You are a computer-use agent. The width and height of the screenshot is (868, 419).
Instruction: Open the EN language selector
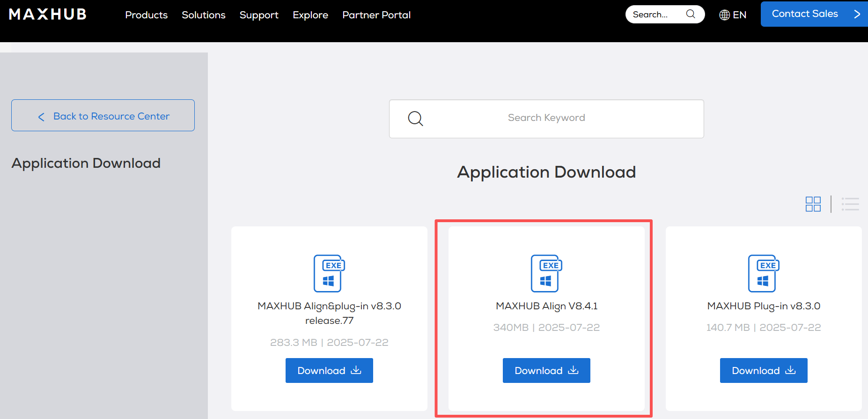coord(733,15)
